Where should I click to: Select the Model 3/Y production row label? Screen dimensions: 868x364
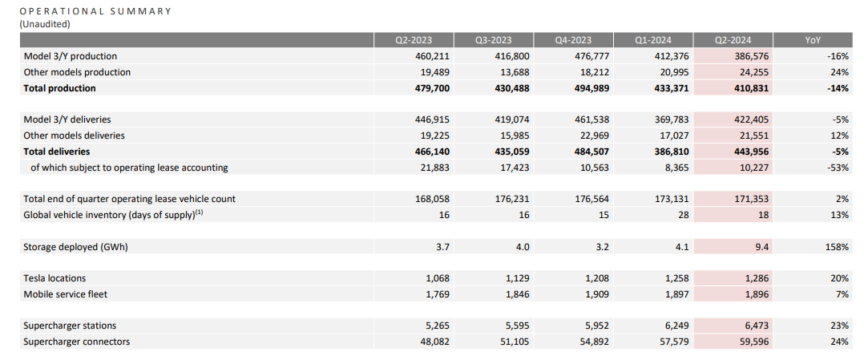point(71,56)
